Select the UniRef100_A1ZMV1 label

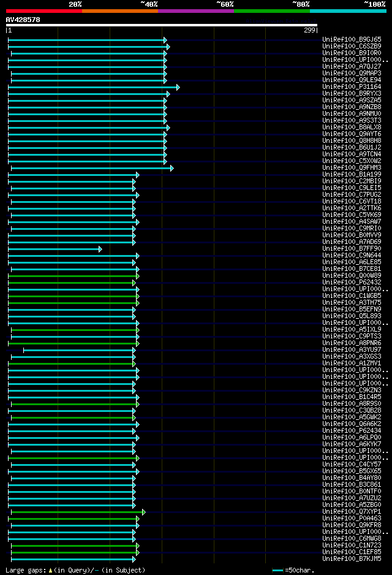352,363
